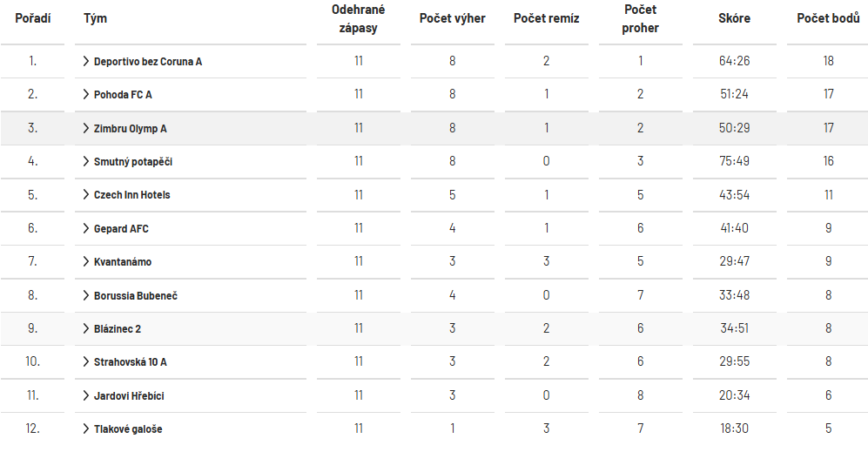Open the Zimbru Olymp A team name
Screen dimensions: 868x452
(x=130, y=129)
